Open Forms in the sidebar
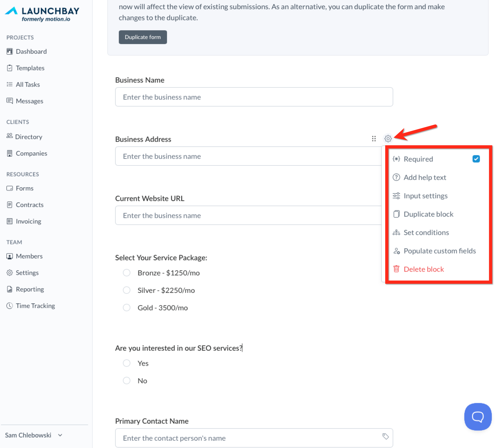Screen dimensions: 501x448 pos(24,188)
